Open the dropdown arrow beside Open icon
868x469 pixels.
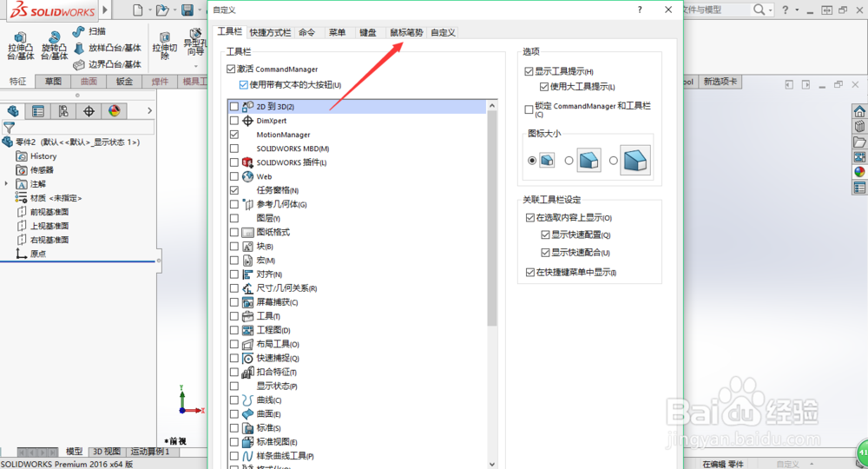pos(174,10)
